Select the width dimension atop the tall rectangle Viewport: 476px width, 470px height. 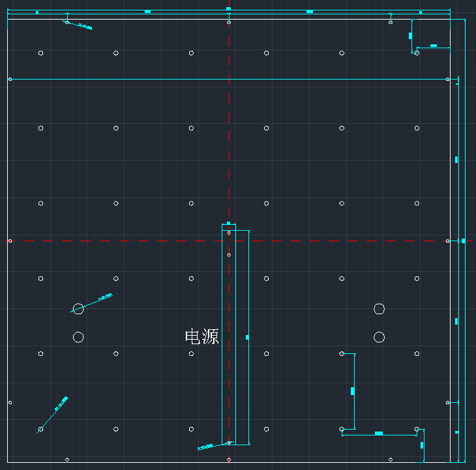pos(228,223)
